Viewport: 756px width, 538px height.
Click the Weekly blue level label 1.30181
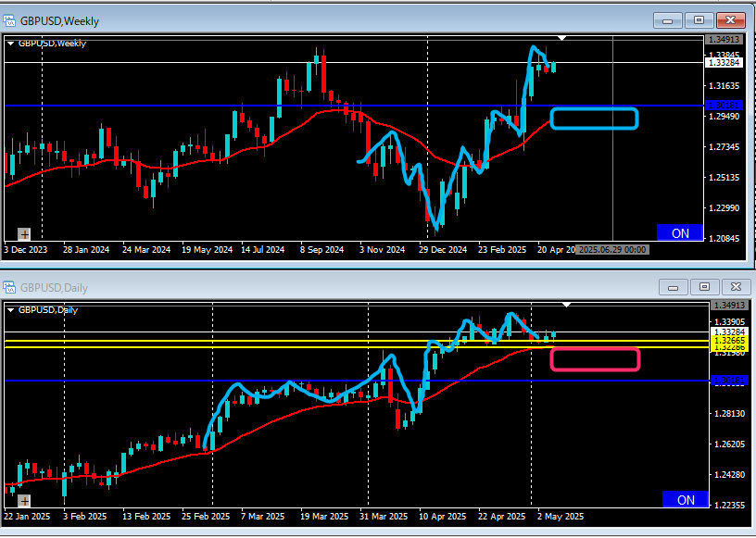[x=724, y=105]
